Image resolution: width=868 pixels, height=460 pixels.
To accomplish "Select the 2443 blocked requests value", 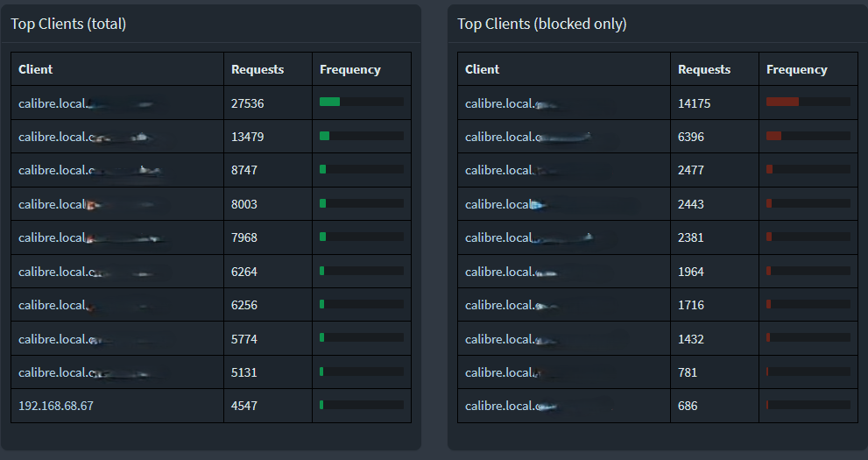I will [x=691, y=204].
